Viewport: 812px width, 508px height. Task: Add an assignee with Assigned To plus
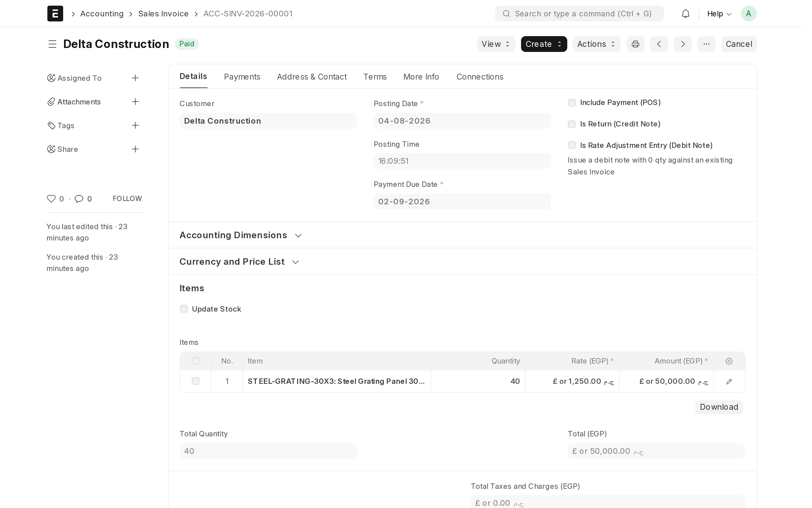click(135, 78)
